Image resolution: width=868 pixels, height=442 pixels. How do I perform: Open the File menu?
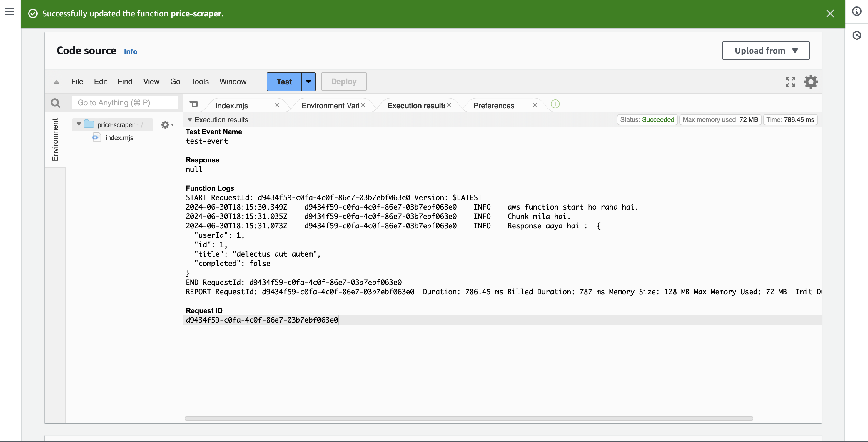click(77, 82)
